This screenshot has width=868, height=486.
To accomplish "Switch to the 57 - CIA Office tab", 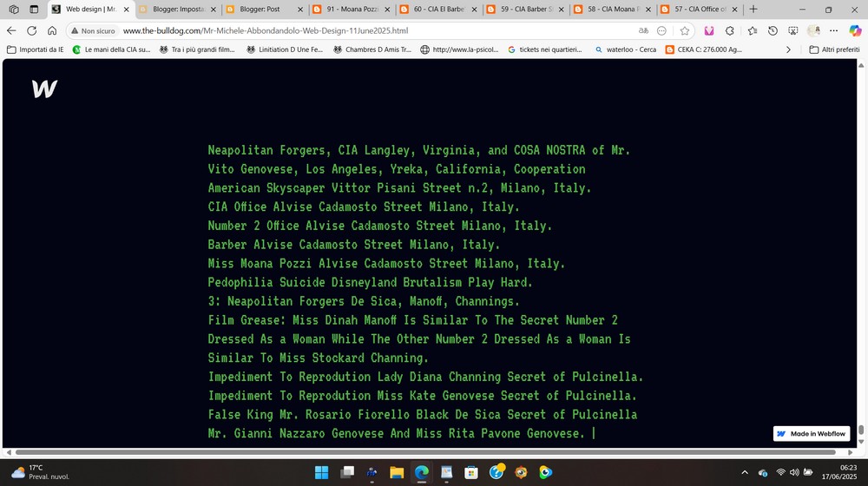I will (699, 10).
